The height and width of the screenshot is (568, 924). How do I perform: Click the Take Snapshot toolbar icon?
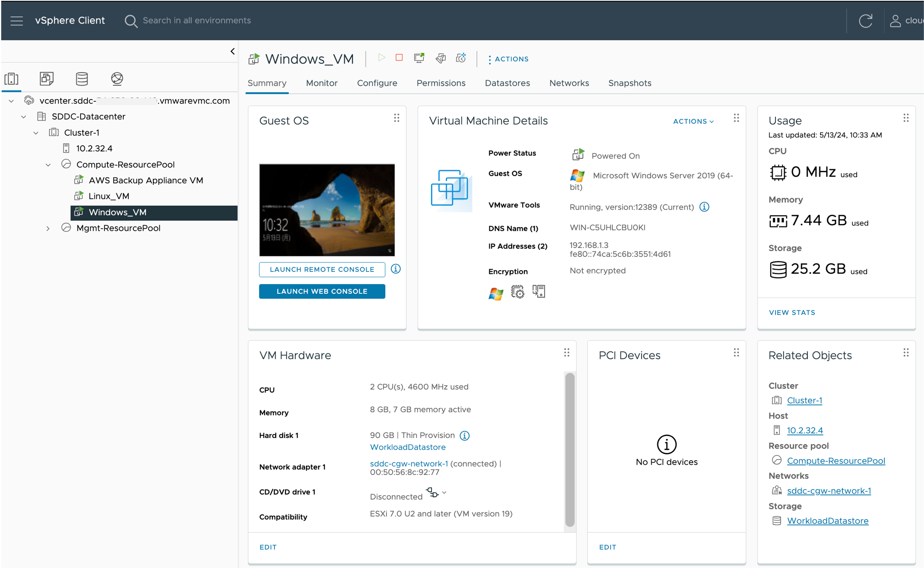pos(461,58)
